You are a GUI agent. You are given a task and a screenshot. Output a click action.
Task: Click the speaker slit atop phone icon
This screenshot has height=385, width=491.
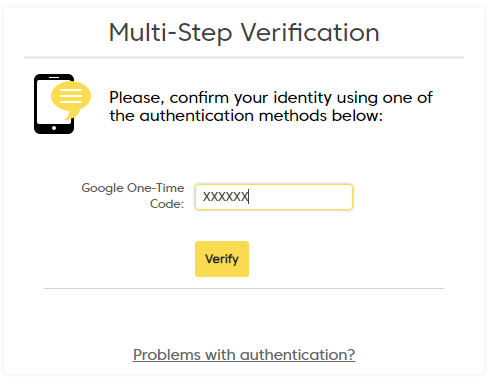tap(54, 77)
